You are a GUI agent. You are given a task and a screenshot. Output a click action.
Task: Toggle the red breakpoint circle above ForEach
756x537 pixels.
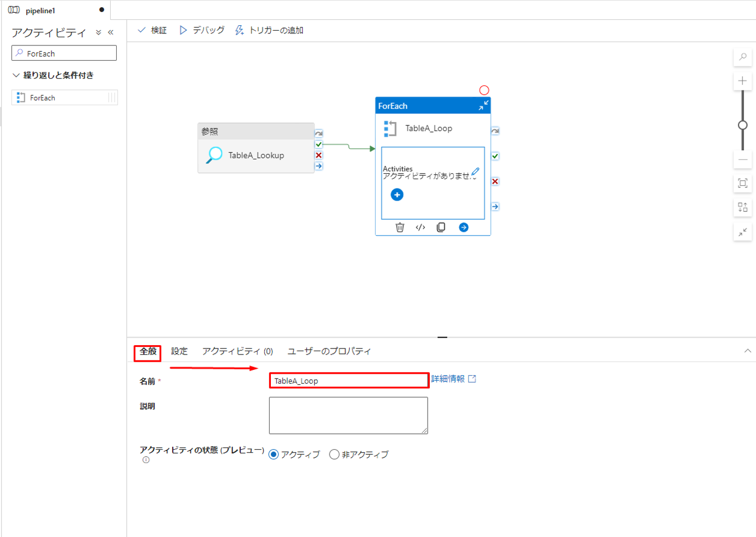(484, 90)
